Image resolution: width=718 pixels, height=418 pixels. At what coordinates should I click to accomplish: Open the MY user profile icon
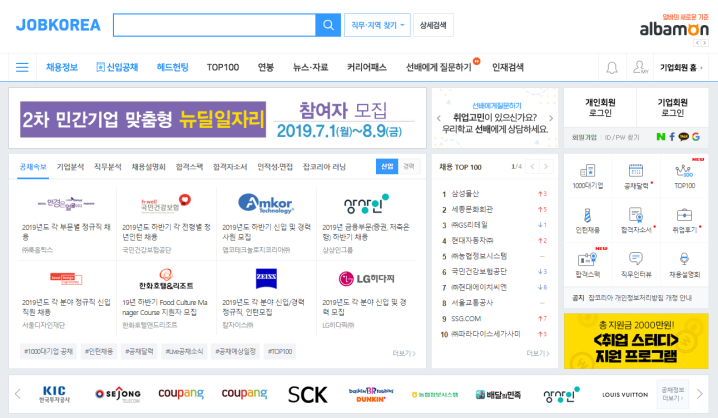click(x=640, y=67)
